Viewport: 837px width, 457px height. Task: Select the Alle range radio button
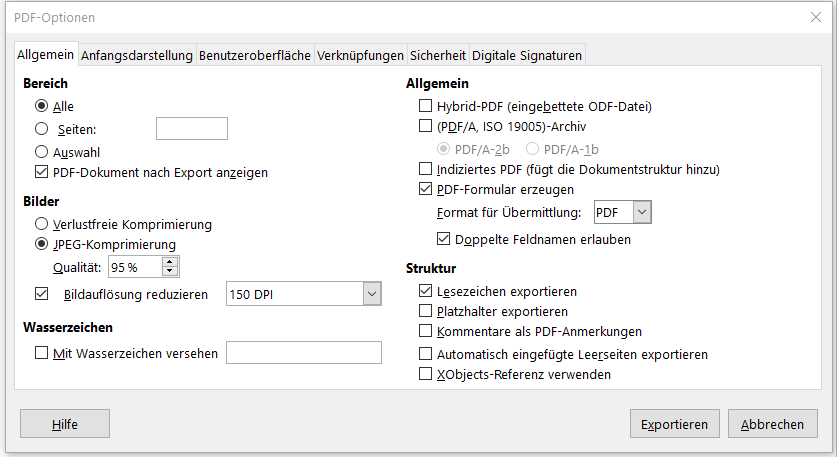41,106
